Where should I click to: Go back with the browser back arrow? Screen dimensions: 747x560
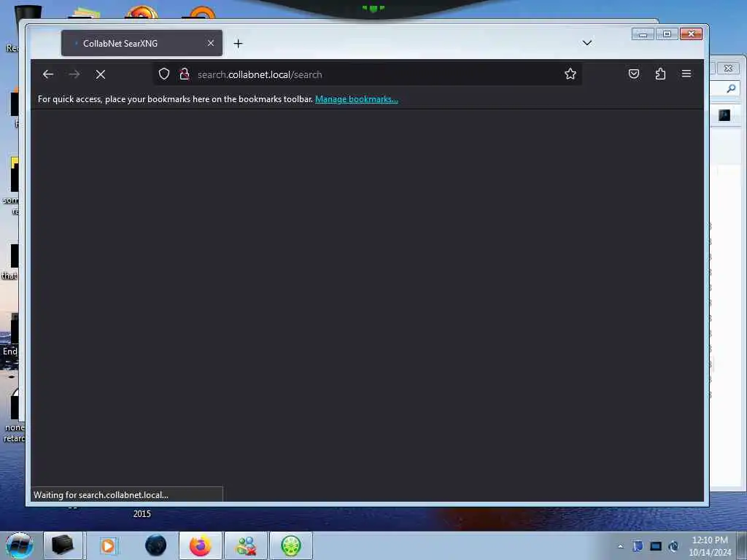47,74
